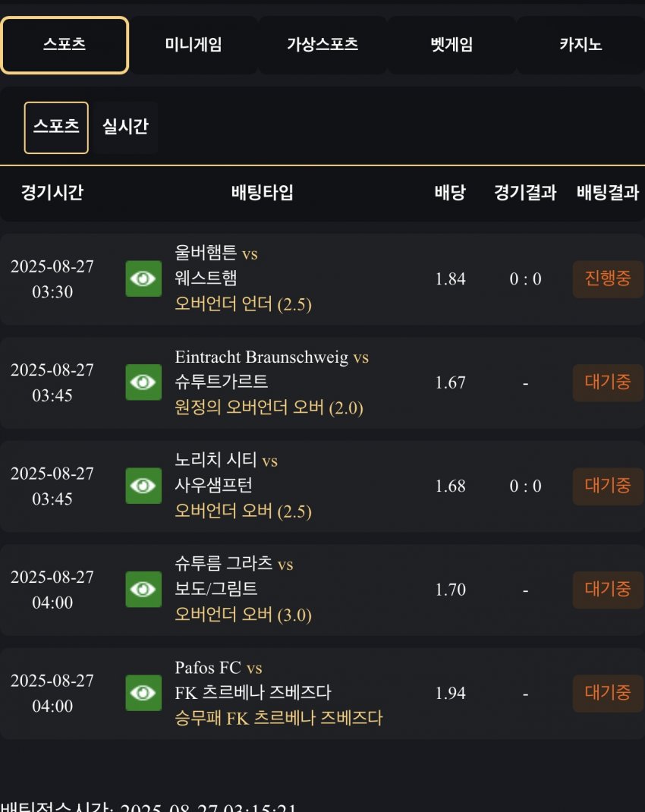
Task: Switch to the 실시간 sub-tab
Action: pyautogui.click(x=125, y=127)
